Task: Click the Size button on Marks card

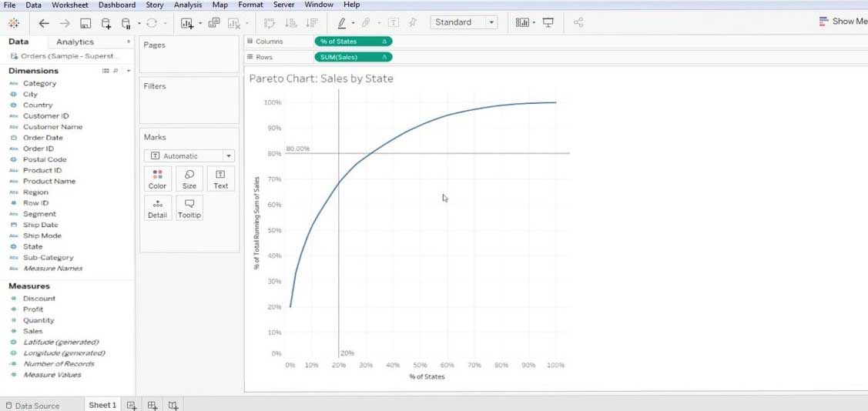Action: click(x=189, y=180)
